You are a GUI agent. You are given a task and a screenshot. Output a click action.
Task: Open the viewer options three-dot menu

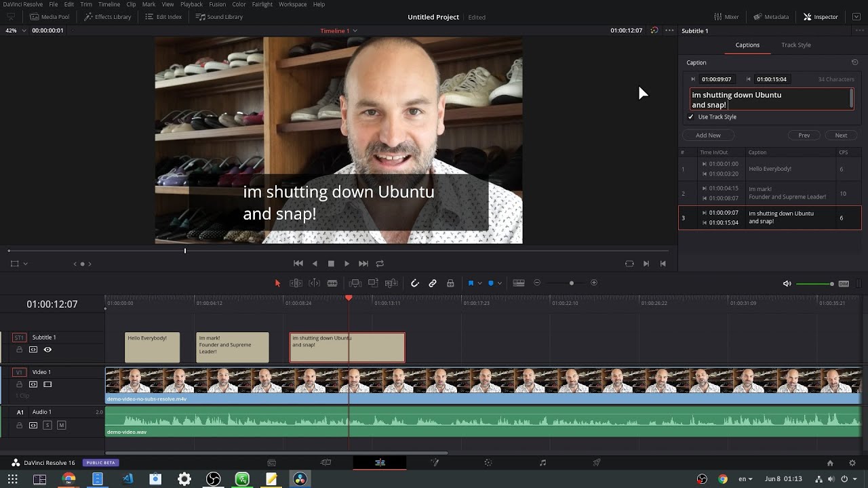coord(669,30)
